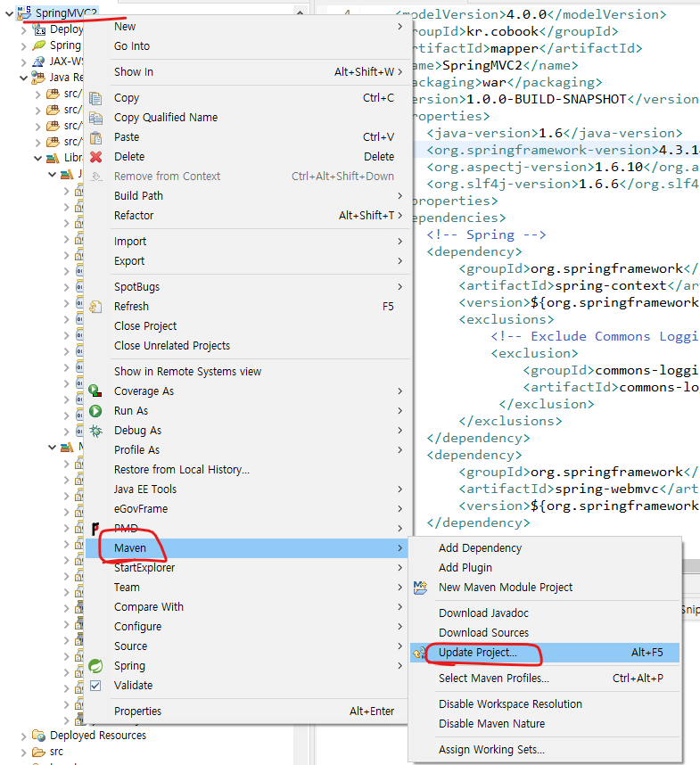The image size is (700, 765).
Task: Open the StartExplorer submenu
Action: point(247,567)
